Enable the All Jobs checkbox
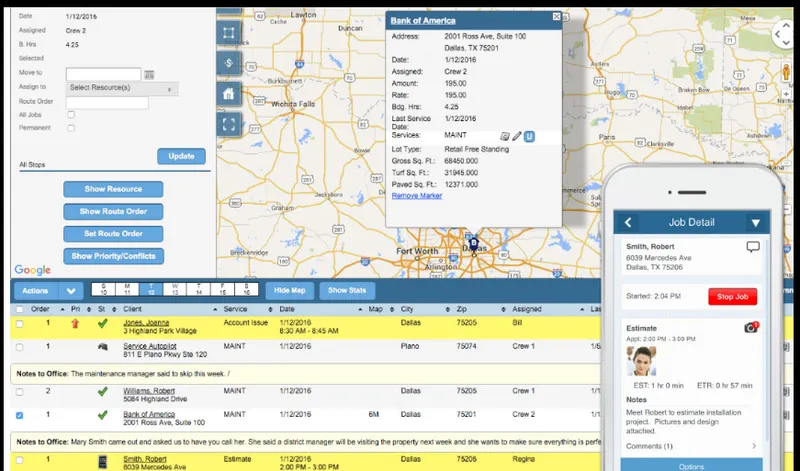Screen dimensions: 800x471 pos(71,115)
